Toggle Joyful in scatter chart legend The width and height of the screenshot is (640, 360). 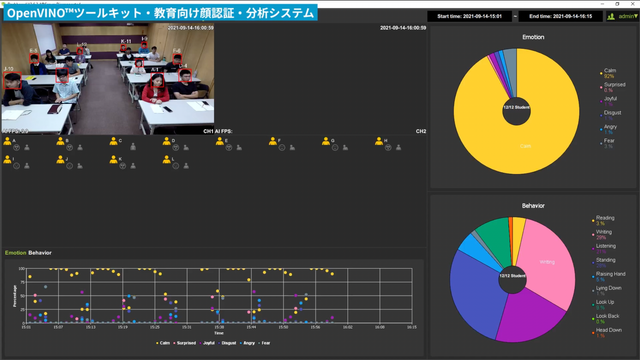pos(207,343)
